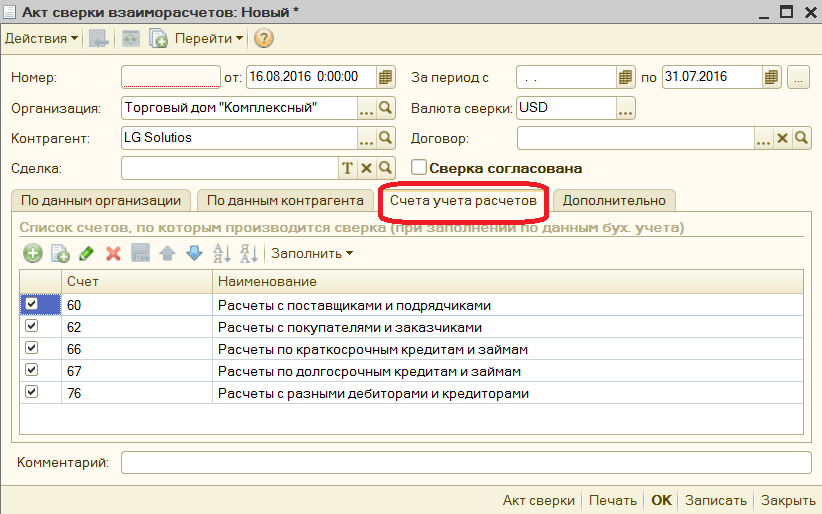Viewport: 822px width, 514px height.
Task: Uncheck account 60 checkbox
Action: 31,304
